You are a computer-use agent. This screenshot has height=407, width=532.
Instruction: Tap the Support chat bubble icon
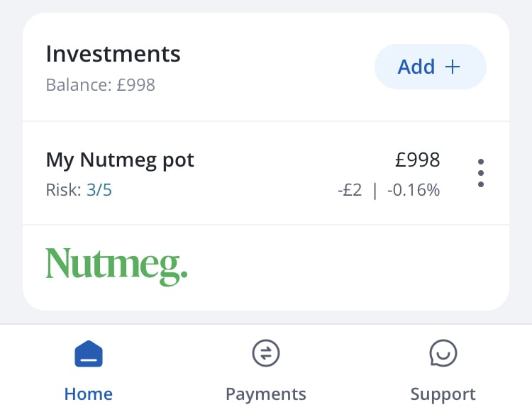(x=443, y=353)
